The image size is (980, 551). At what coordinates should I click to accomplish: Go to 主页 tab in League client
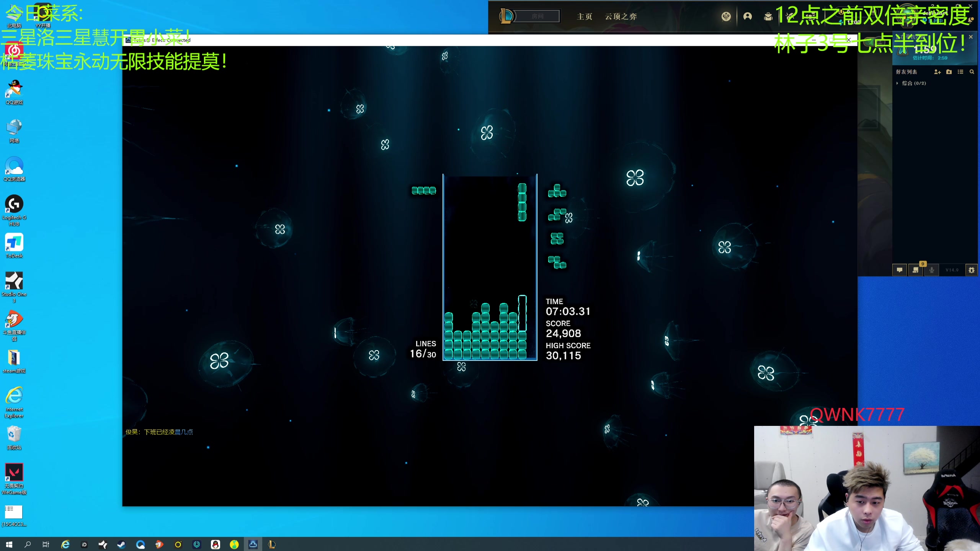pyautogui.click(x=585, y=16)
